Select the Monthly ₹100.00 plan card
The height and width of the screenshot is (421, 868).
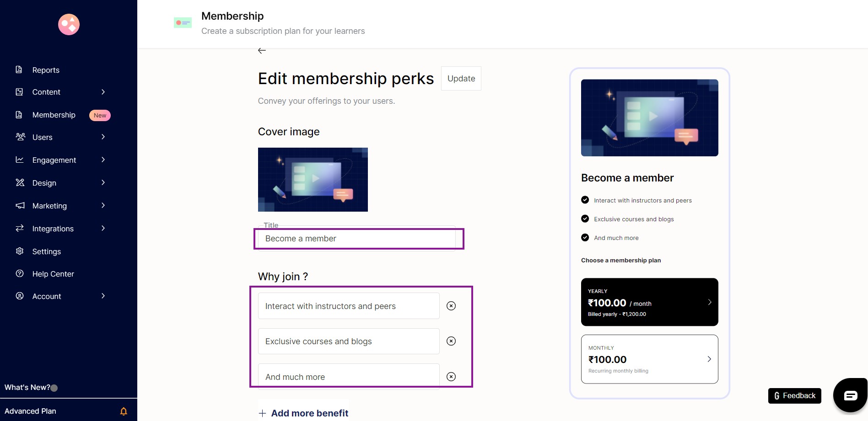click(x=649, y=359)
